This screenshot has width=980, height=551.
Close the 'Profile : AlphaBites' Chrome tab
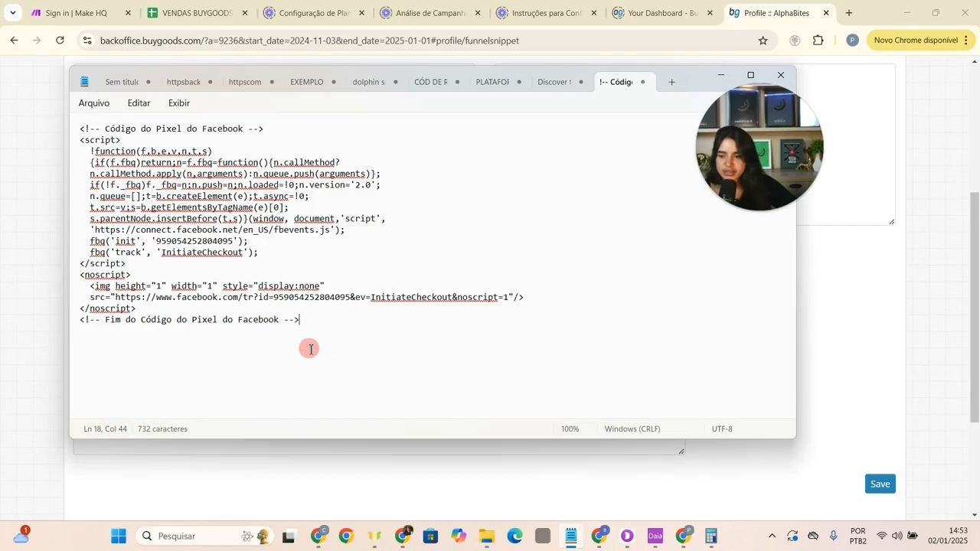[826, 13]
